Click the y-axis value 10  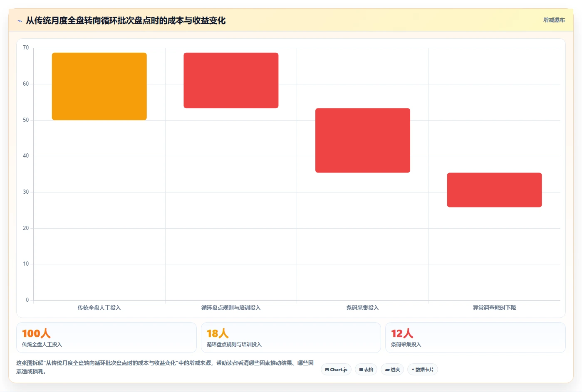tap(26, 264)
